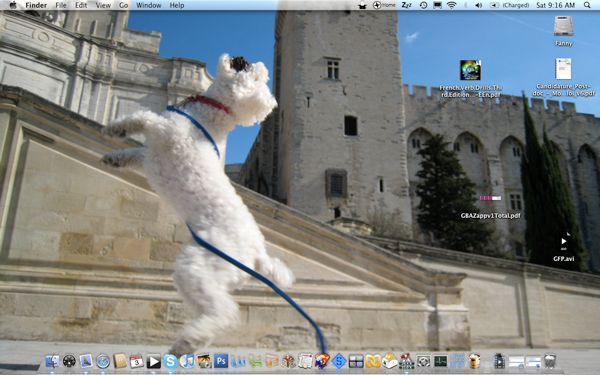Launch PowerPoint from the Dock
Viewport: 600px width, 375px height.
(272, 361)
